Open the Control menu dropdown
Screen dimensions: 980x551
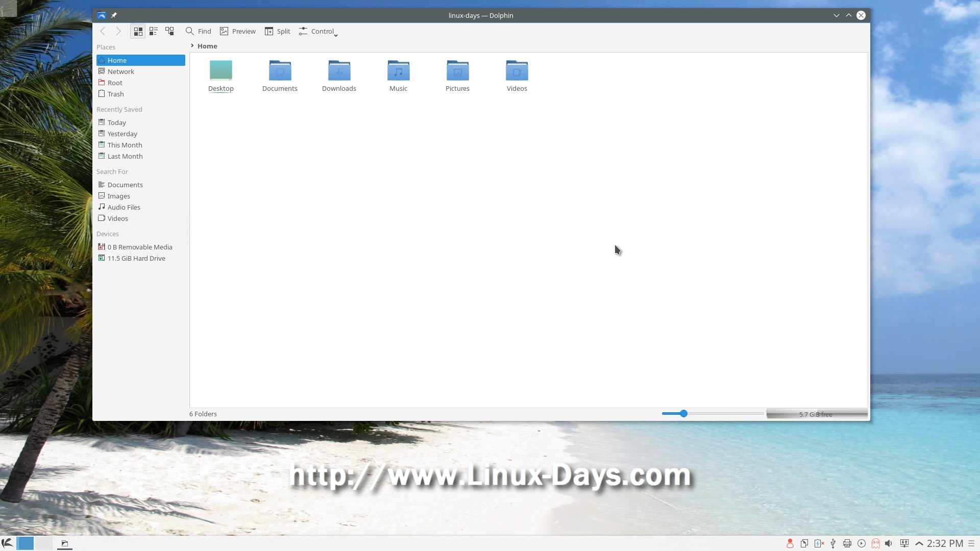coord(318,31)
